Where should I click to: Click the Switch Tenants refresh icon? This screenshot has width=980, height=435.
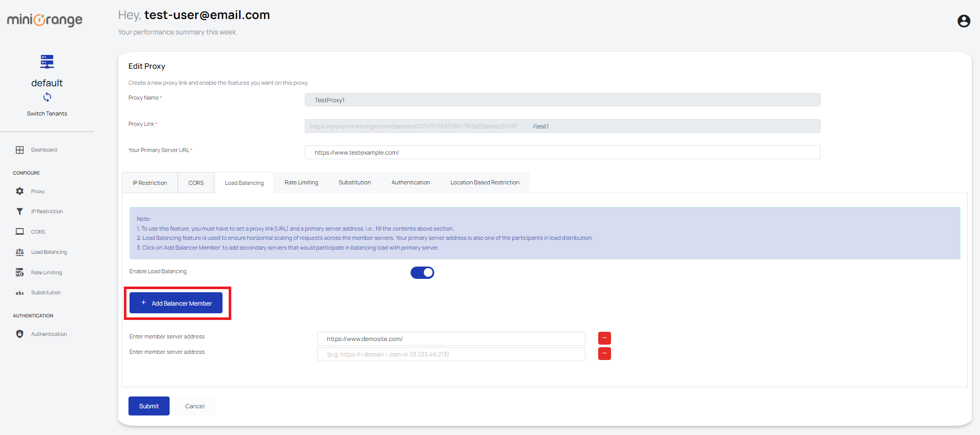tap(47, 97)
